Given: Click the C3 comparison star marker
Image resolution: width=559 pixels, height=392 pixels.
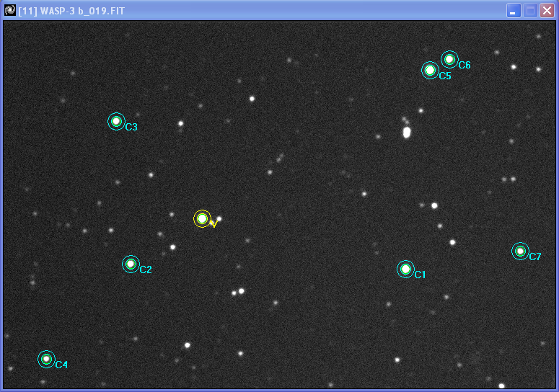Looking at the screenshot, I should pos(116,121).
